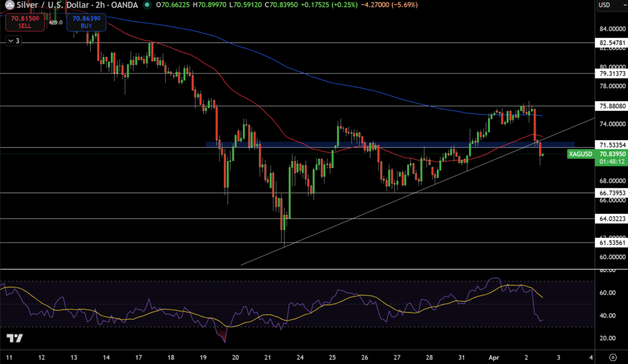Open chart settings gear in bottom corner
628x364 pixels.
612,356
